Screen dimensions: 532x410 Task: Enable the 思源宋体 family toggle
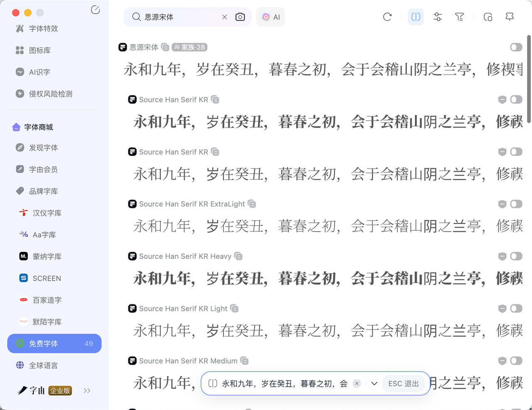(516, 47)
